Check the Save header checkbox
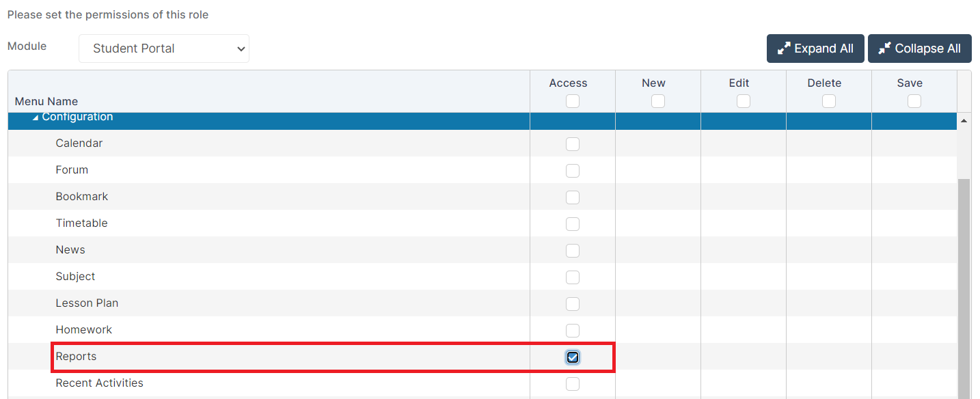The image size is (980, 399). 914,101
